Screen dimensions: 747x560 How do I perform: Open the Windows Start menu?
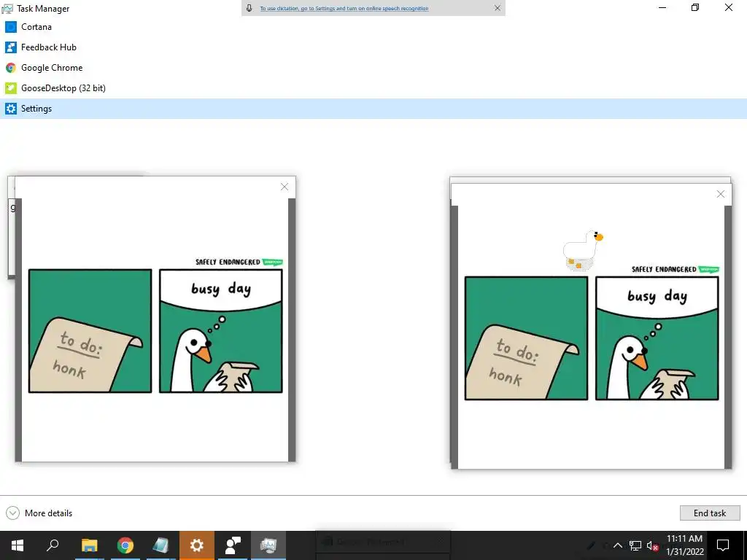click(18, 545)
